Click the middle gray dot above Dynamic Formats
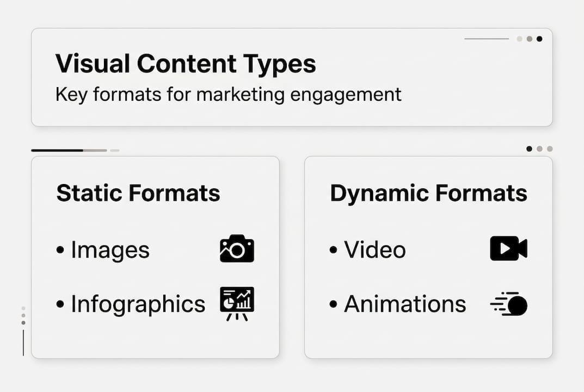This screenshot has width=584, height=392. (x=540, y=148)
